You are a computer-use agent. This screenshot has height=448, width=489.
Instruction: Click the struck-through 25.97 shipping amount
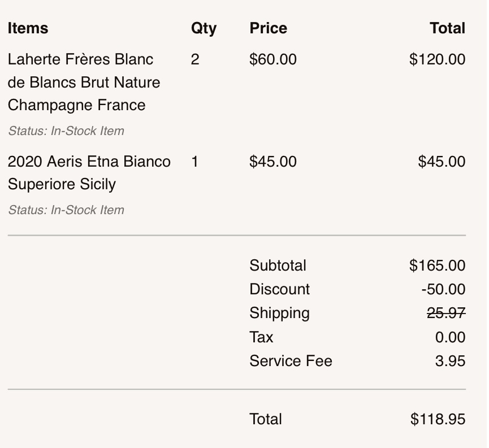(446, 313)
